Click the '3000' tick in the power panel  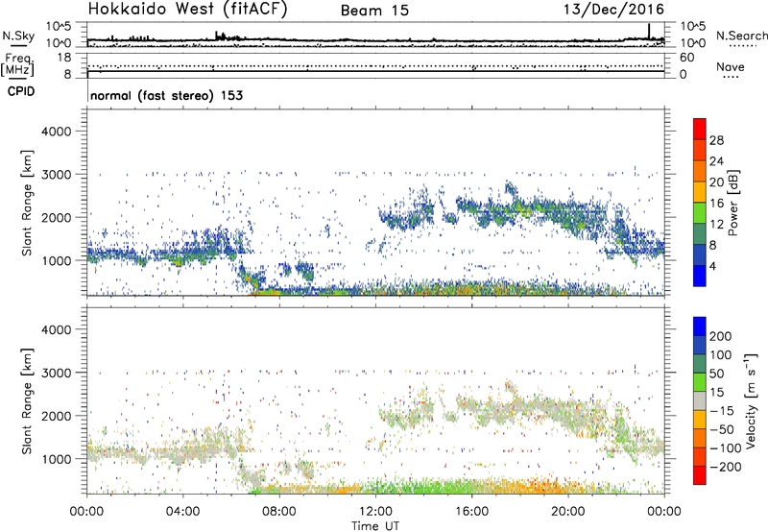point(57,175)
